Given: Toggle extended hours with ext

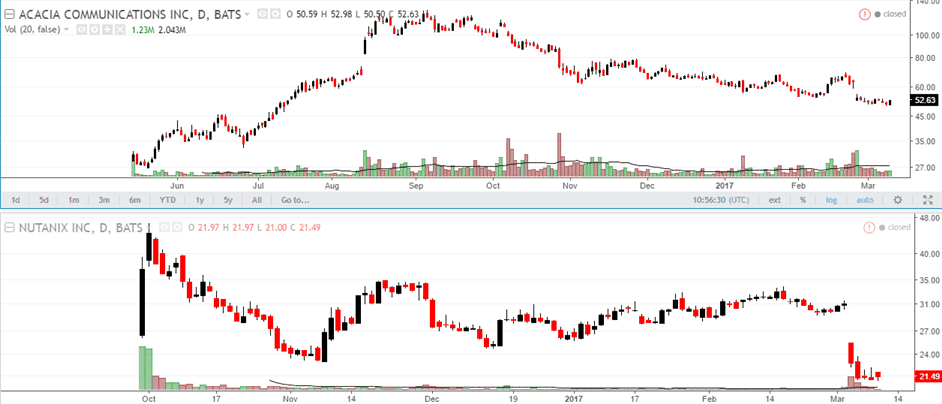Looking at the screenshot, I should (775, 200).
